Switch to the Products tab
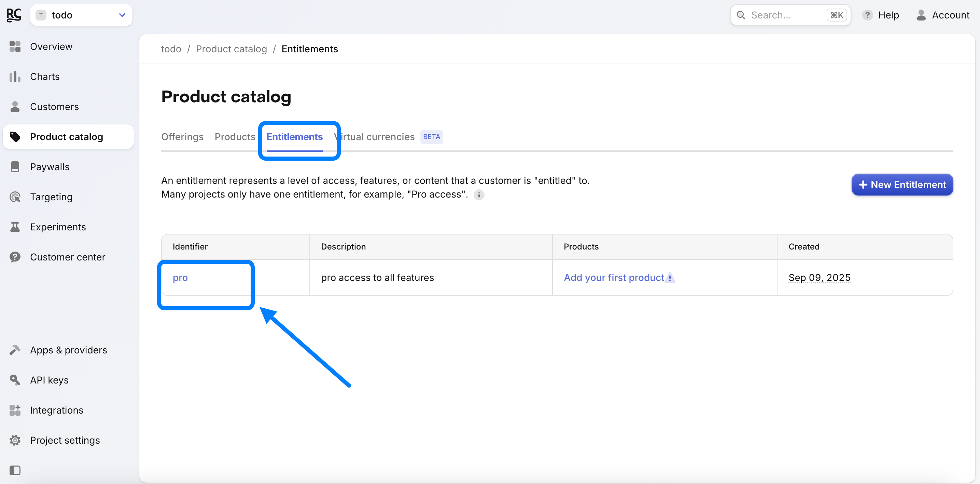Image resolution: width=980 pixels, height=484 pixels. click(235, 137)
